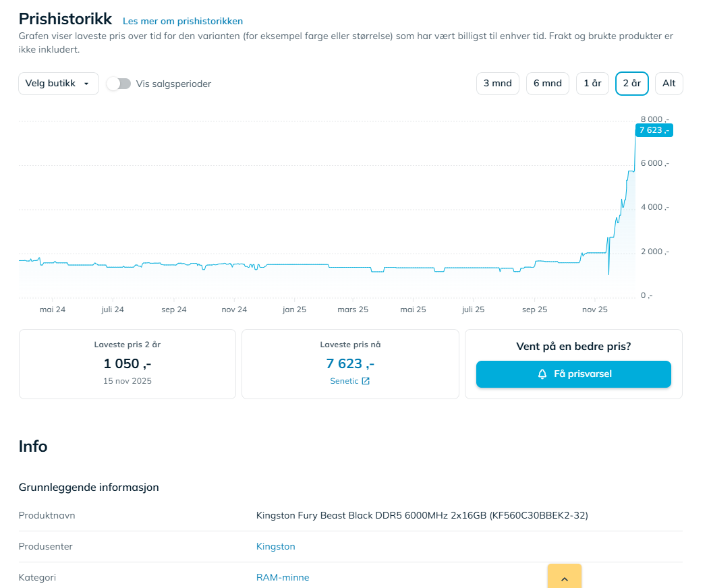Select the 2 år time range
The width and height of the screenshot is (709, 588).
tap(632, 84)
